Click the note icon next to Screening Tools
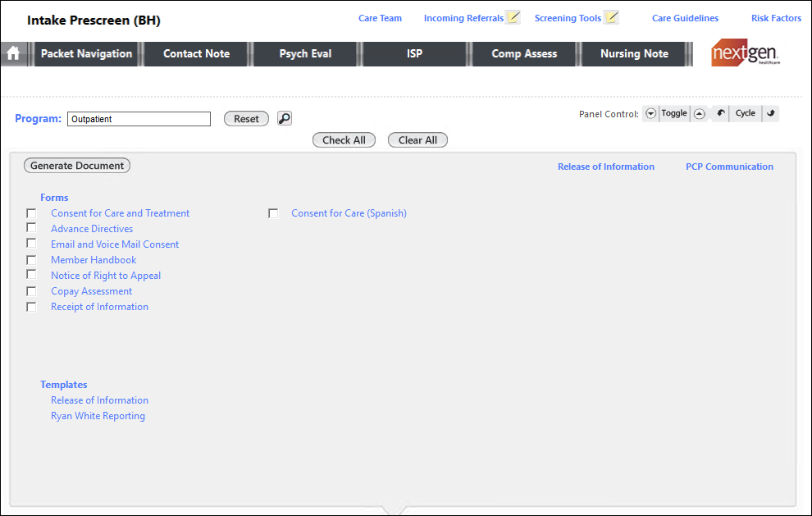The width and height of the screenshot is (812, 516). click(x=611, y=18)
